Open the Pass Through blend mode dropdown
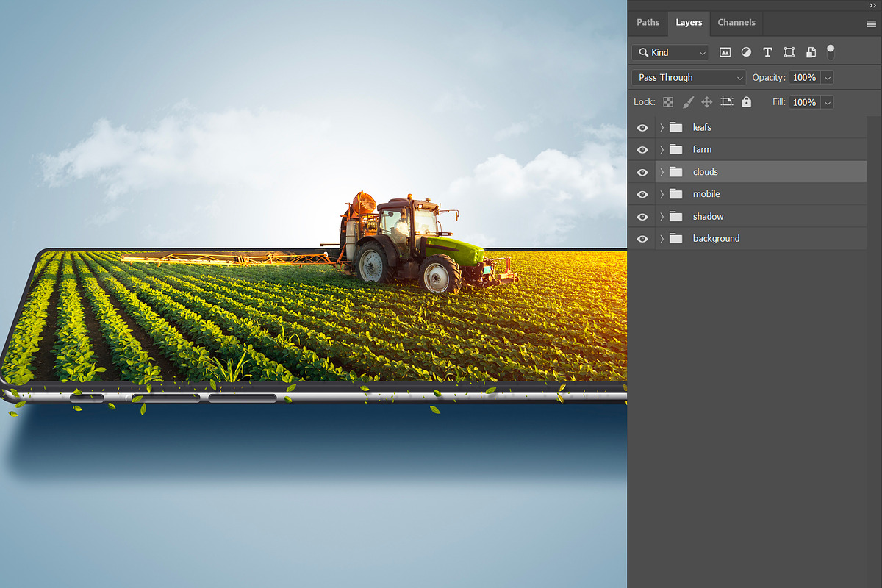Image resolution: width=882 pixels, height=588 pixels. tap(689, 77)
